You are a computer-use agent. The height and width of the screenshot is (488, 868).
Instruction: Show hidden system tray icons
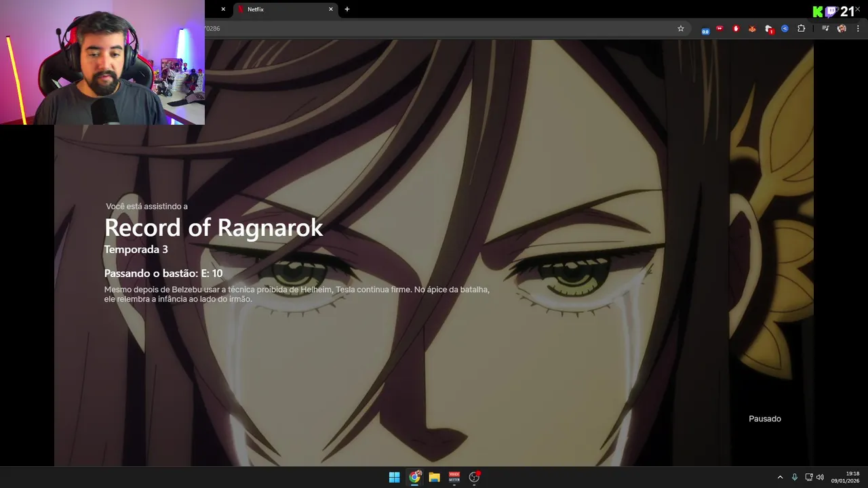(x=780, y=477)
